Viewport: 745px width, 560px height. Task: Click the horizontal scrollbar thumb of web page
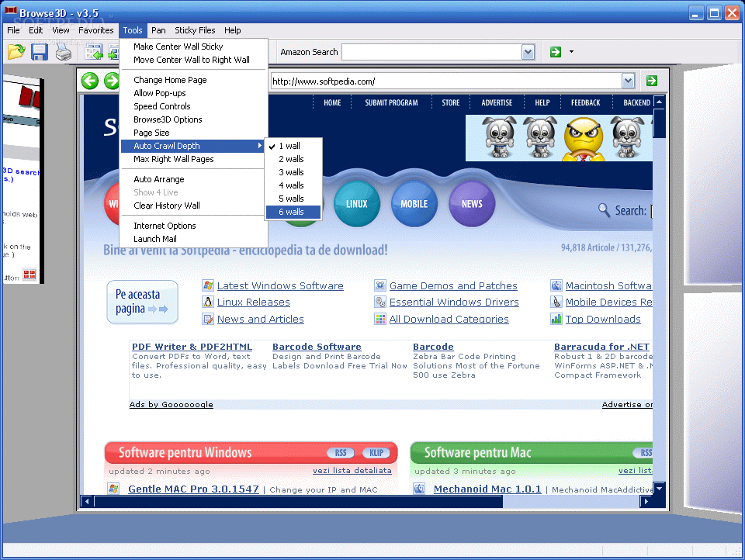(298, 501)
